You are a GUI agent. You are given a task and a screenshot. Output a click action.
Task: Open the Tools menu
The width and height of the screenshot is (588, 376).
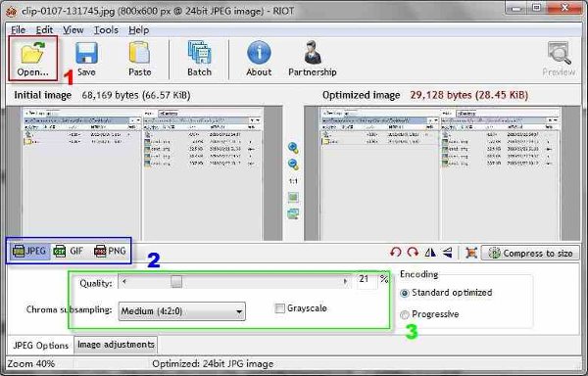[x=106, y=30]
